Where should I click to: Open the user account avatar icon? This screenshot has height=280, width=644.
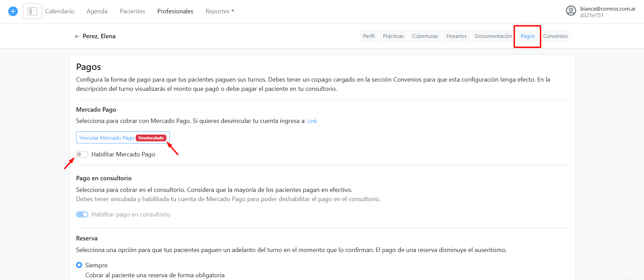point(571,11)
